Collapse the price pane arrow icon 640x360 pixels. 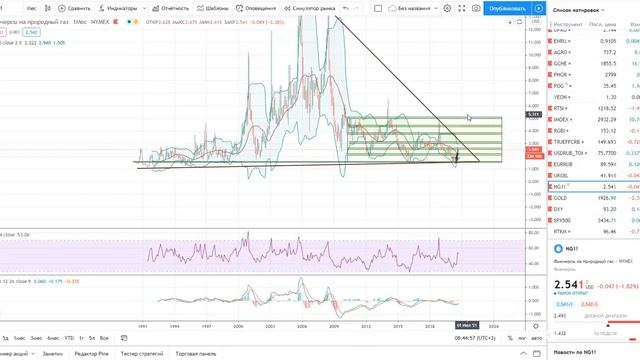pyautogui.click(x=510, y=22)
